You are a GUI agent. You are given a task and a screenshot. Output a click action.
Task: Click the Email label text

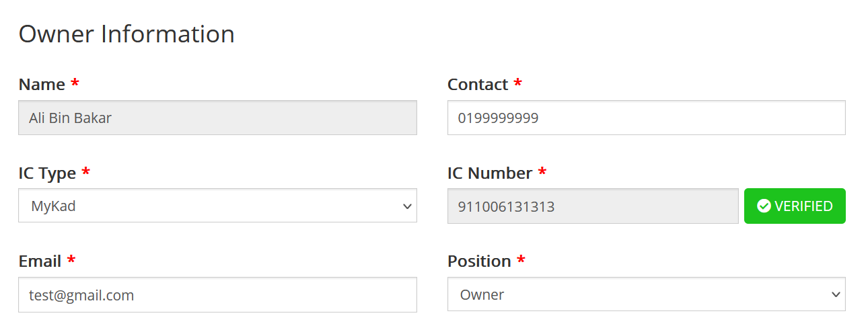pyautogui.click(x=40, y=261)
